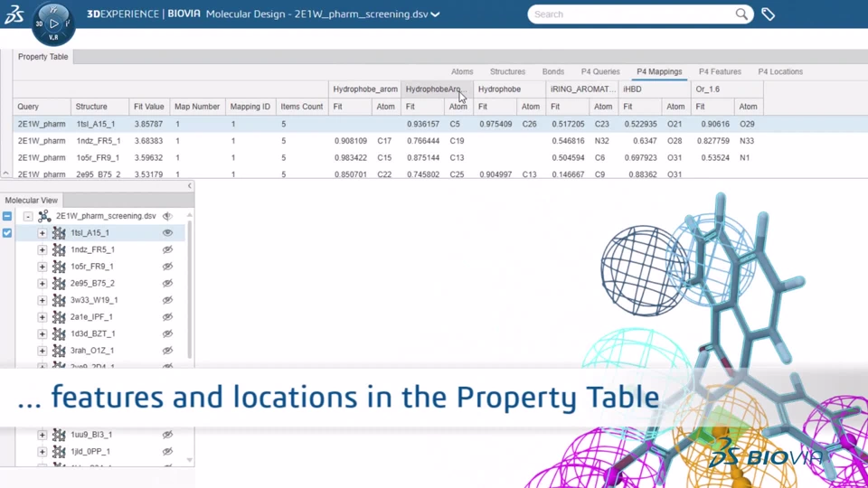
Task: Select the P4 Mappings tab
Action: click(x=659, y=71)
